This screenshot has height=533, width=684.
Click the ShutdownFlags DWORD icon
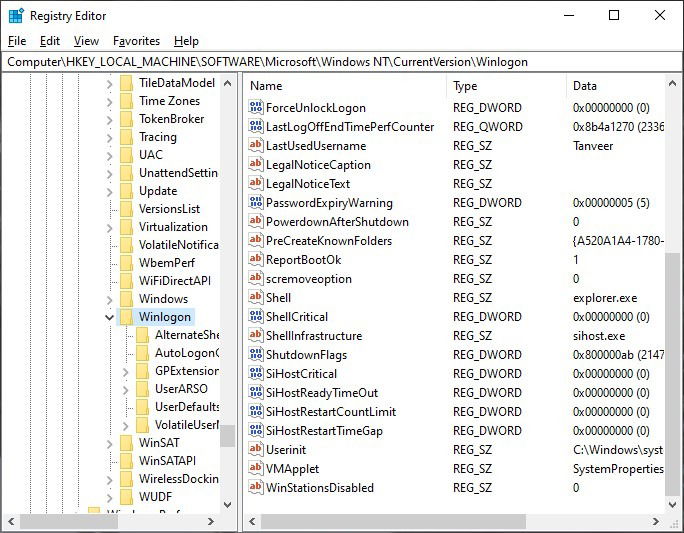click(256, 354)
